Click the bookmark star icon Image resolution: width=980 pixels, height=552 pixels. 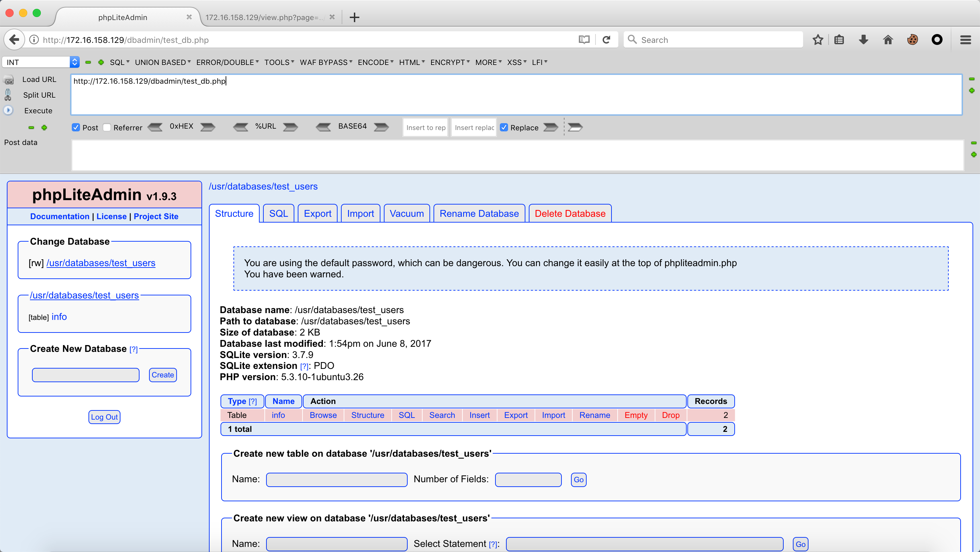click(x=818, y=39)
